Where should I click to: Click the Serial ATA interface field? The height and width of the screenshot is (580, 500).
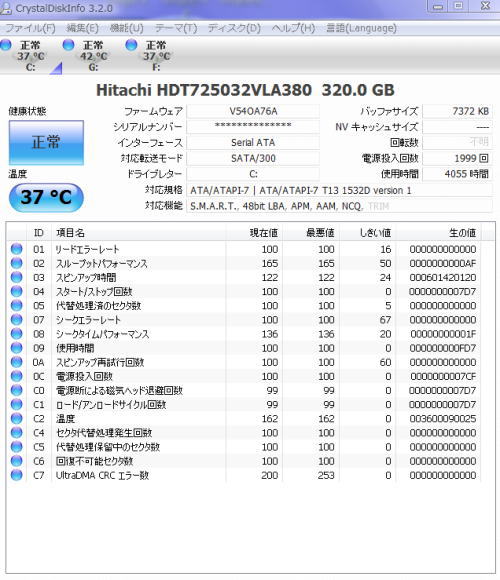pyautogui.click(x=253, y=143)
